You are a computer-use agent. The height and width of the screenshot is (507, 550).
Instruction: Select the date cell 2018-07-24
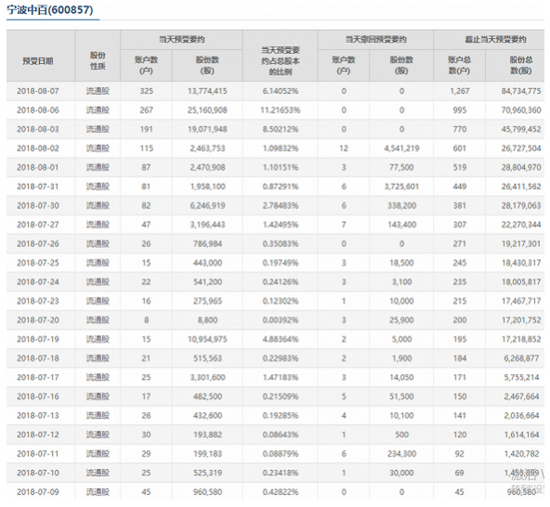coord(38,282)
